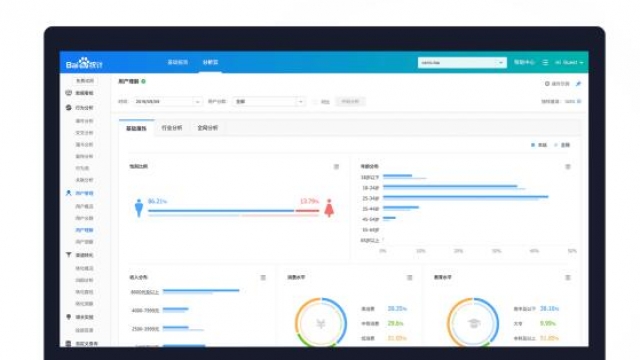
Task: Click the 4000-7999元 income label
Action: click(145, 311)
